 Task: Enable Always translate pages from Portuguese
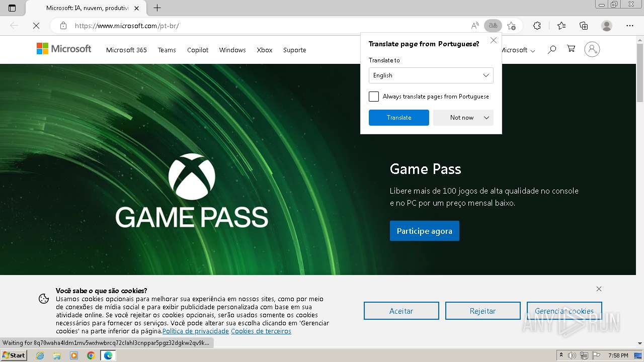coord(374,97)
